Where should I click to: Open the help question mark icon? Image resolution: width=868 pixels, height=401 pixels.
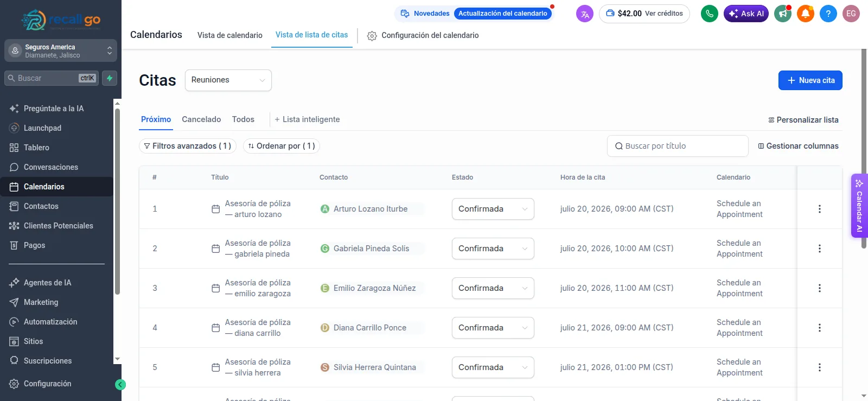[x=828, y=14]
